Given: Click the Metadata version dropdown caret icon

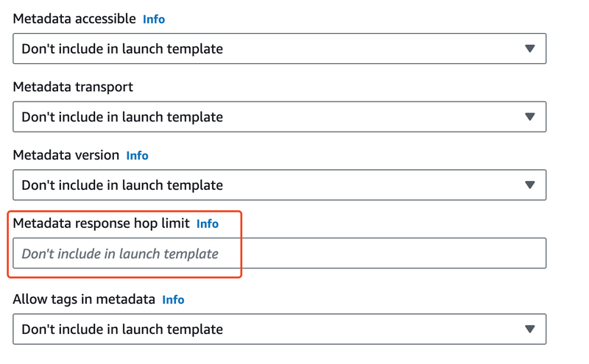Looking at the screenshot, I should pos(530,185).
